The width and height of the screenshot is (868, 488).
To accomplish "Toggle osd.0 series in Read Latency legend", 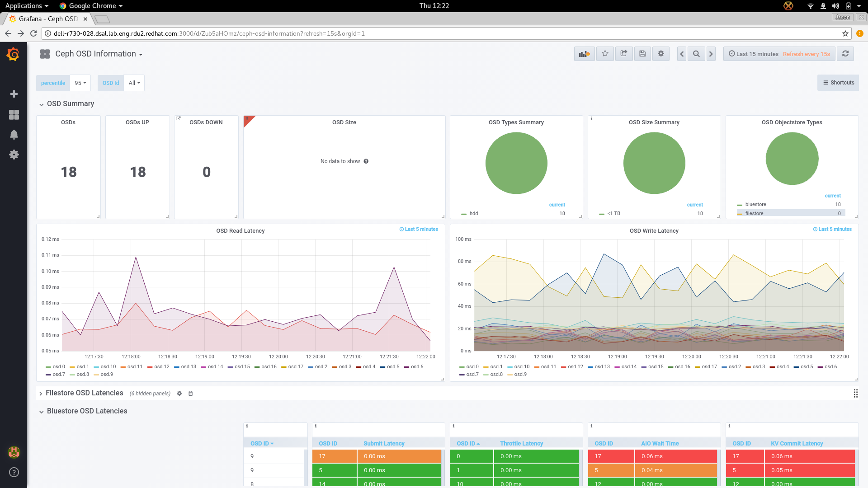I will [58, 366].
